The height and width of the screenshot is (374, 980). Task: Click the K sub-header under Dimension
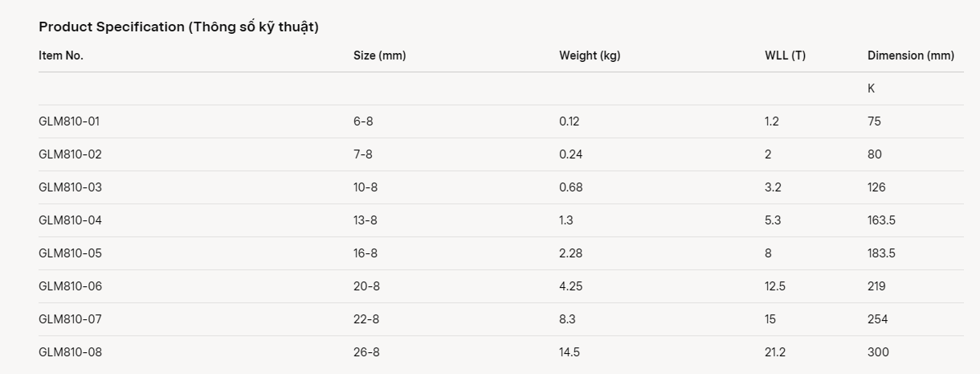(871, 88)
